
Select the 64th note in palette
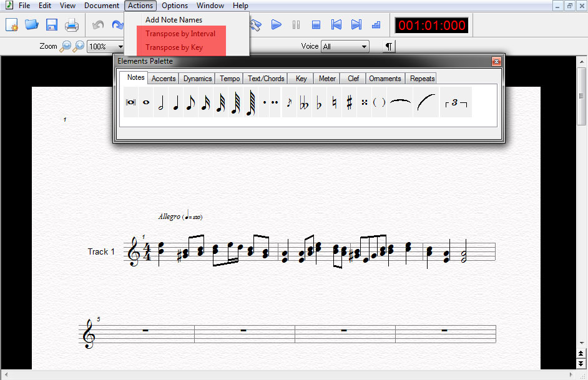click(235, 102)
